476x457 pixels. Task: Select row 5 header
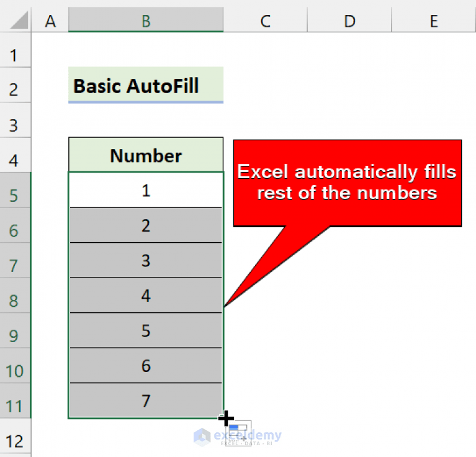[15, 190]
